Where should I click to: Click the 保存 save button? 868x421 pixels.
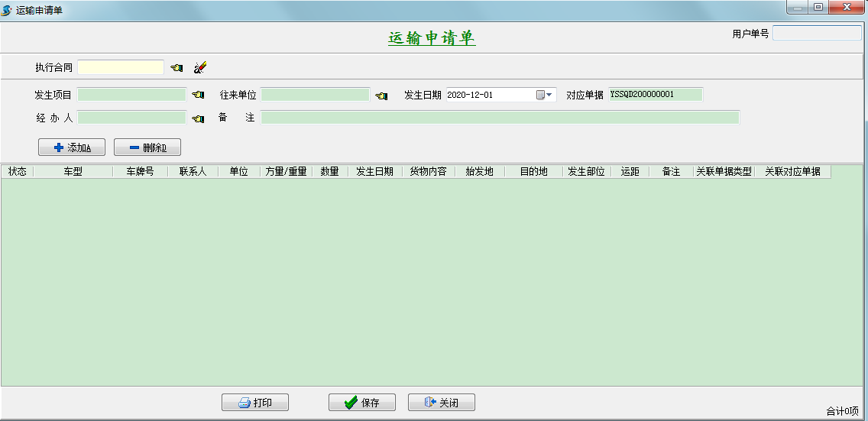pyautogui.click(x=362, y=403)
